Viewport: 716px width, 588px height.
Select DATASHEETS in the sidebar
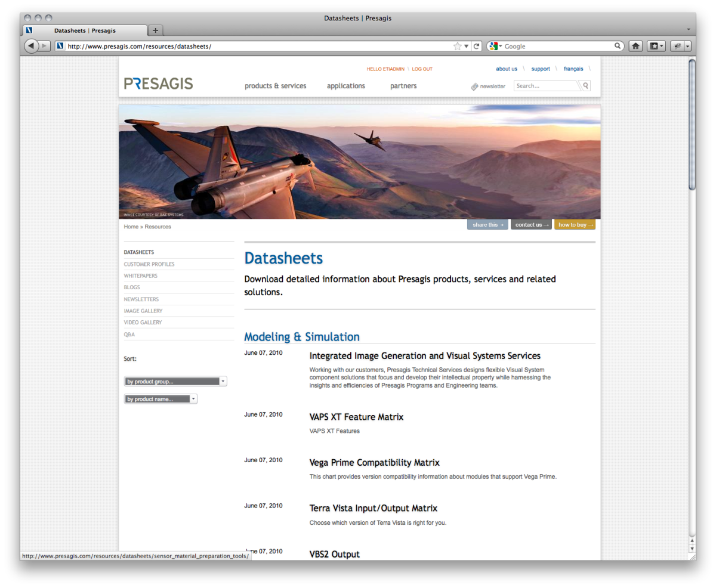139,252
